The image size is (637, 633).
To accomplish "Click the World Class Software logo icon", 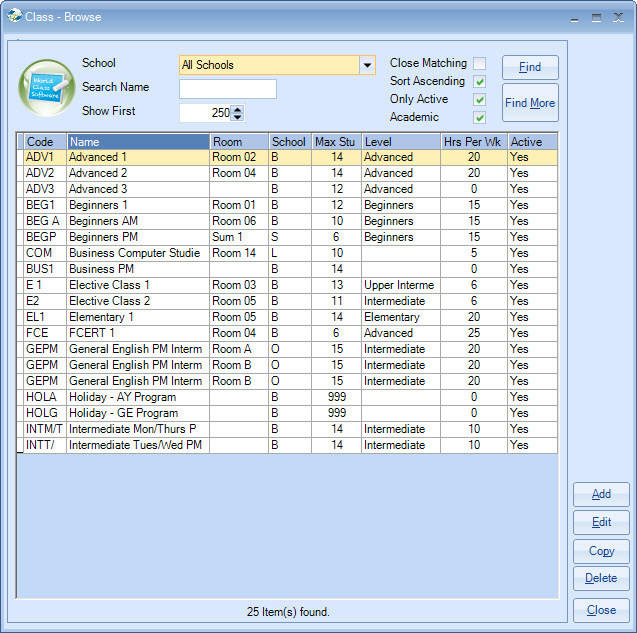I will point(47,88).
